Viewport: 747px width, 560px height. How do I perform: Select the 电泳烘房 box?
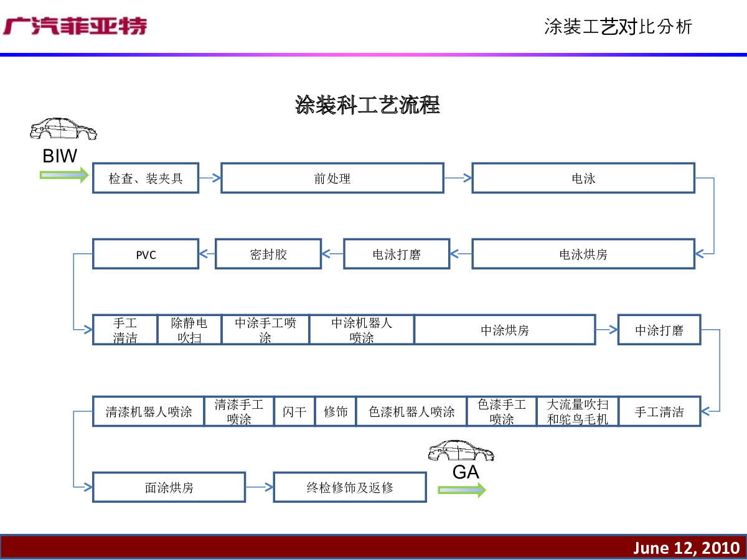583,254
